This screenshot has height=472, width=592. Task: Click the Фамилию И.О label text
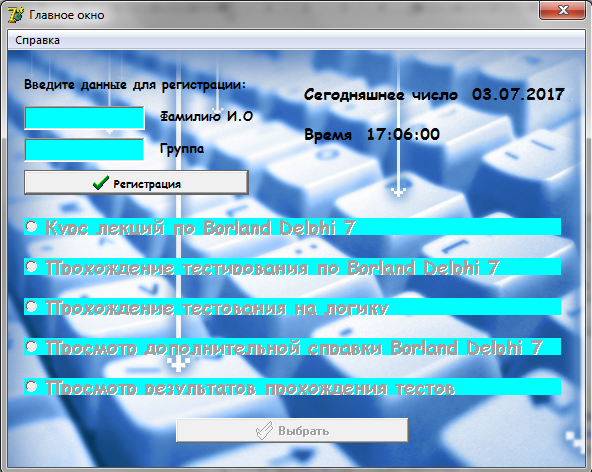click(x=206, y=116)
